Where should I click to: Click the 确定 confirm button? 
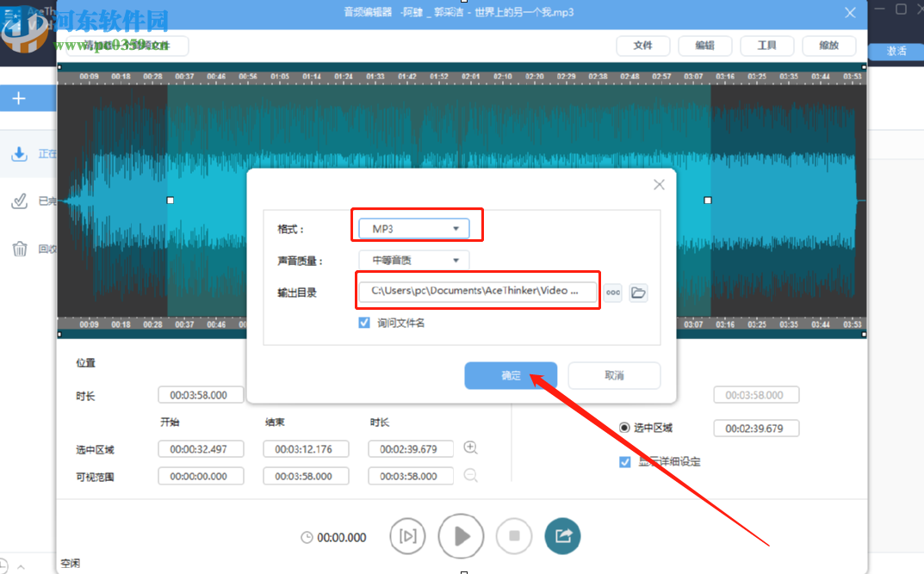(511, 375)
